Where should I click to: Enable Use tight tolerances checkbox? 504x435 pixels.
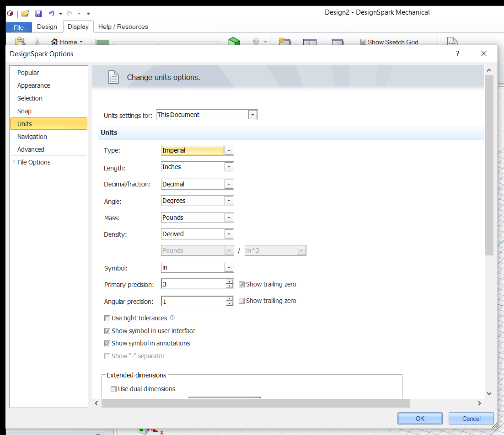coord(107,318)
